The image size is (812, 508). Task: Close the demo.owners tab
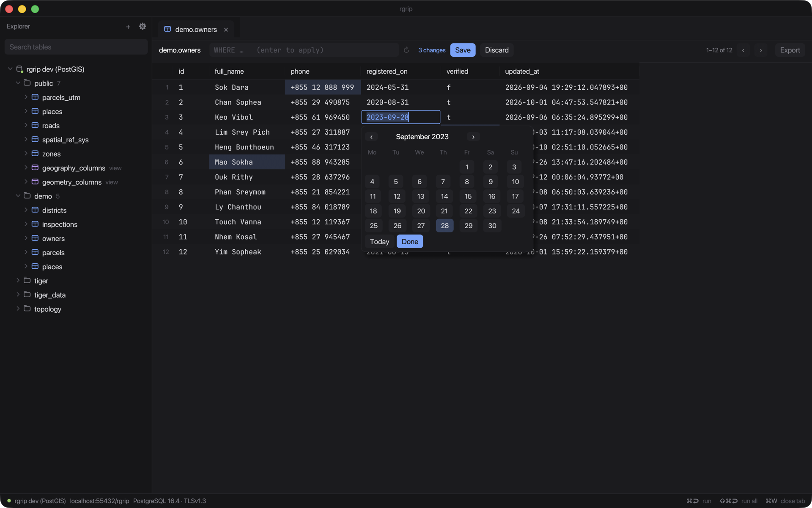click(x=226, y=30)
